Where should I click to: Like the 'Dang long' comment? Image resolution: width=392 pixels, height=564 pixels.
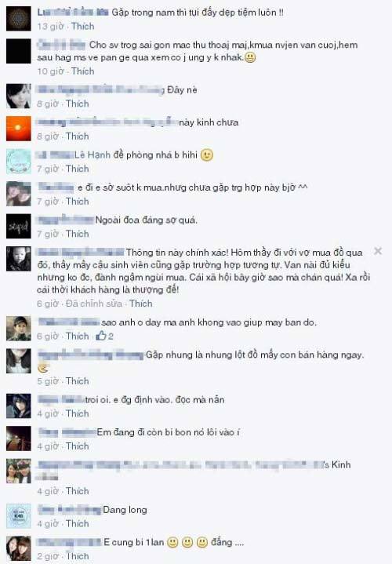click(x=78, y=523)
